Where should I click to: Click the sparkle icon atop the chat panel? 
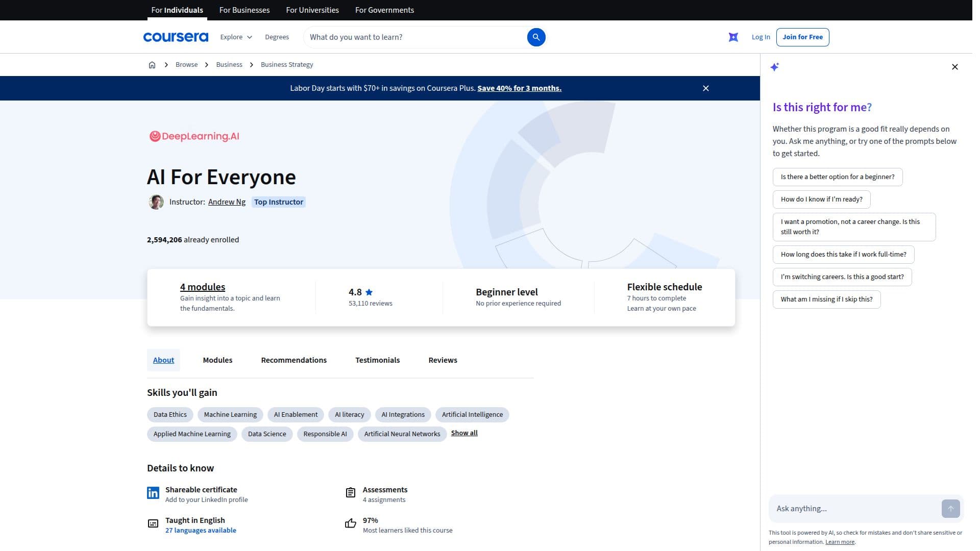775,67
